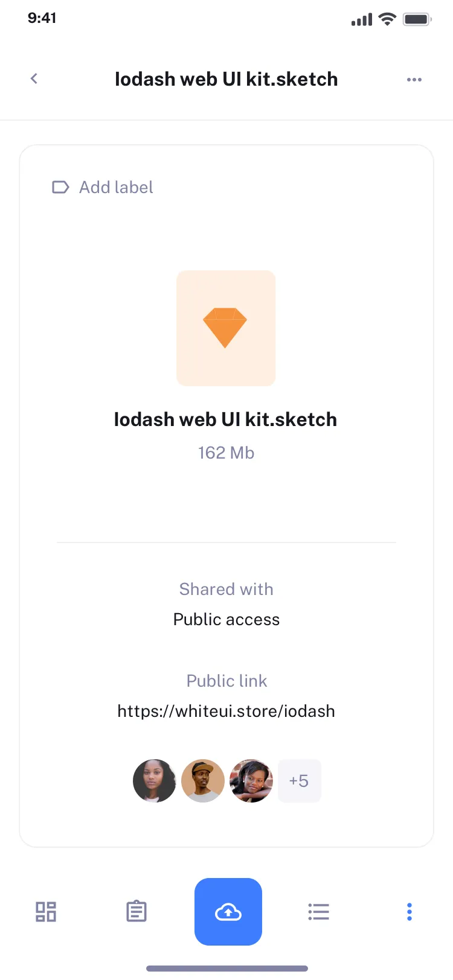Open the public link https://whiteui.store/iodash
453x980 pixels.
(x=226, y=711)
